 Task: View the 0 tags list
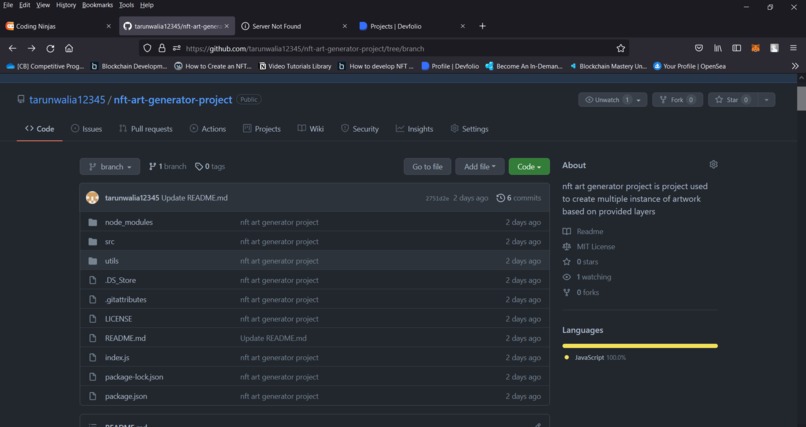click(x=210, y=166)
